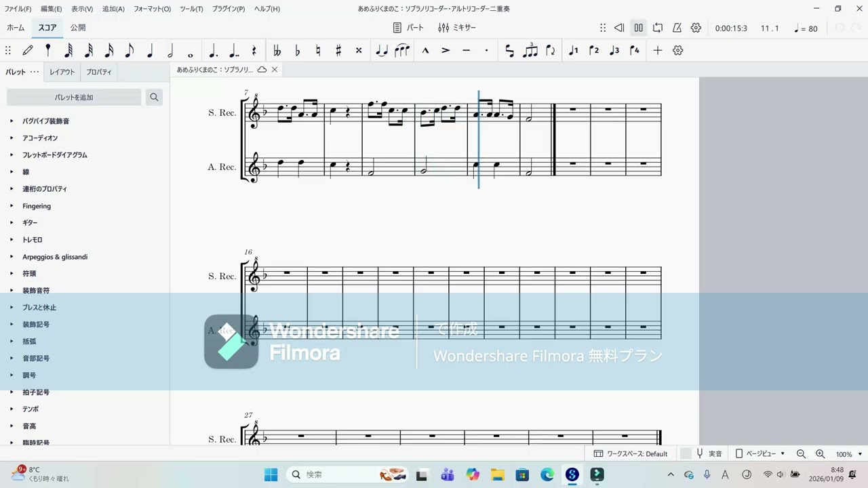Toggle rest input icon
The image size is (868, 488).
point(254,50)
